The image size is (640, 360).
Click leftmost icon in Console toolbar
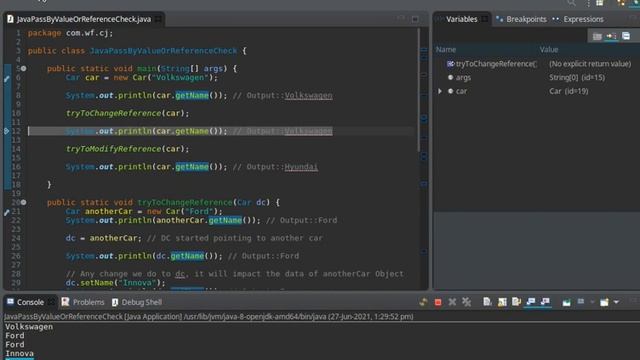[x=423, y=302]
